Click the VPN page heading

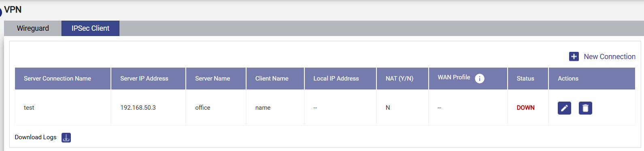click(x=13, y=10)
